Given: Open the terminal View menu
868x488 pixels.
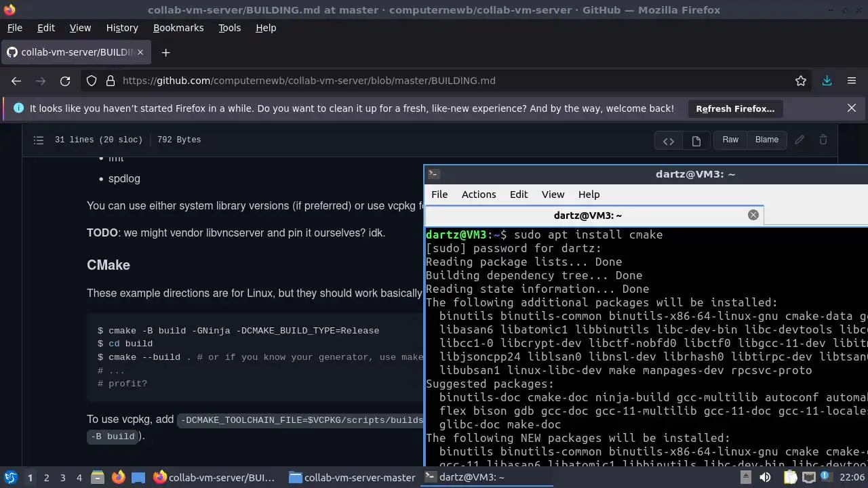Looking at the screenshot, I should pyautogui.click(x=553, y=195).
